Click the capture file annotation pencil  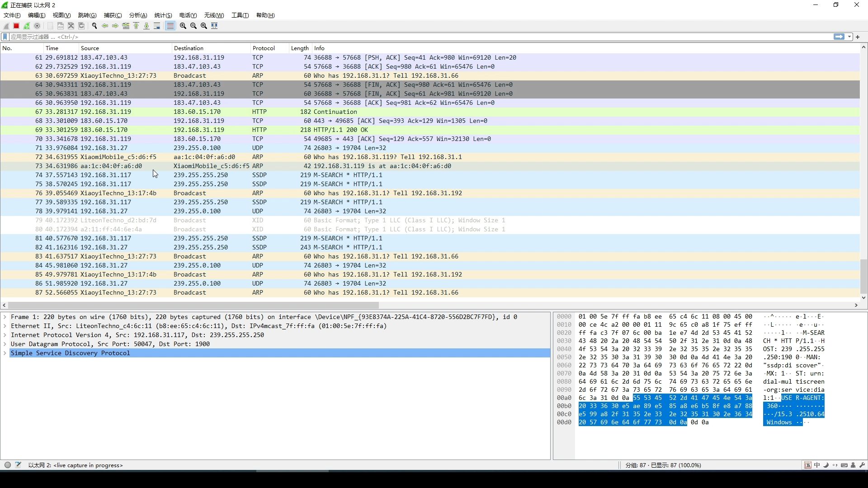[x=18, y=465]
